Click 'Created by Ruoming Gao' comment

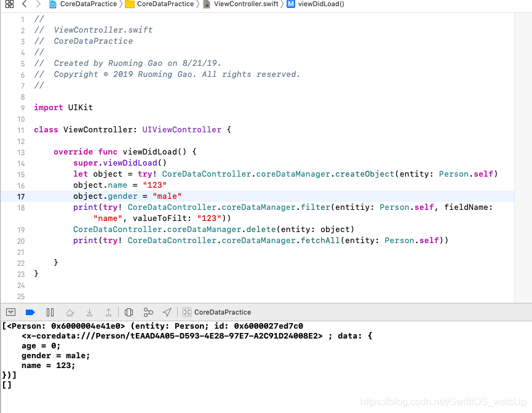pos(137,63)
